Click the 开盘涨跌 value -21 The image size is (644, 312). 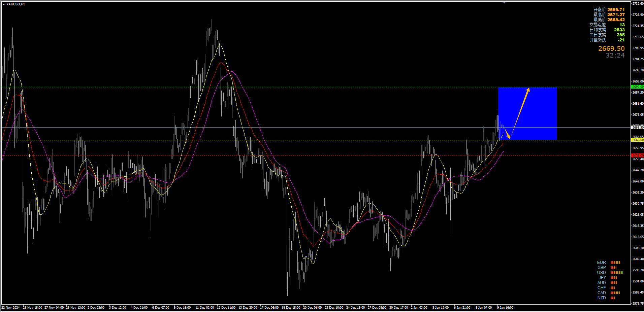[621, 40]
